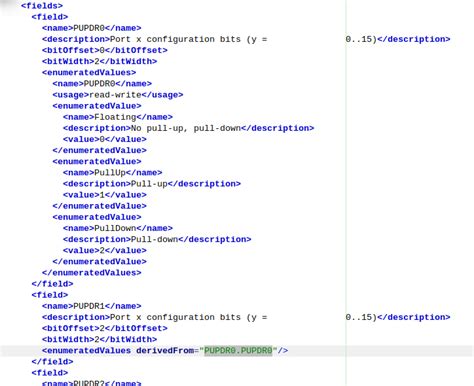Click the PUPDR1 field name
Screen dimensions: 474x386
89,306
